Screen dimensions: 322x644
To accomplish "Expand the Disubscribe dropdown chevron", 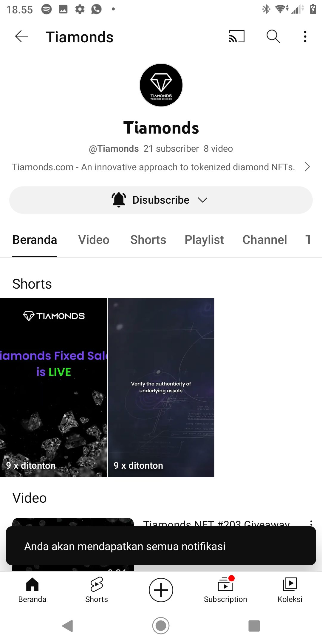I will coord(202,200).
